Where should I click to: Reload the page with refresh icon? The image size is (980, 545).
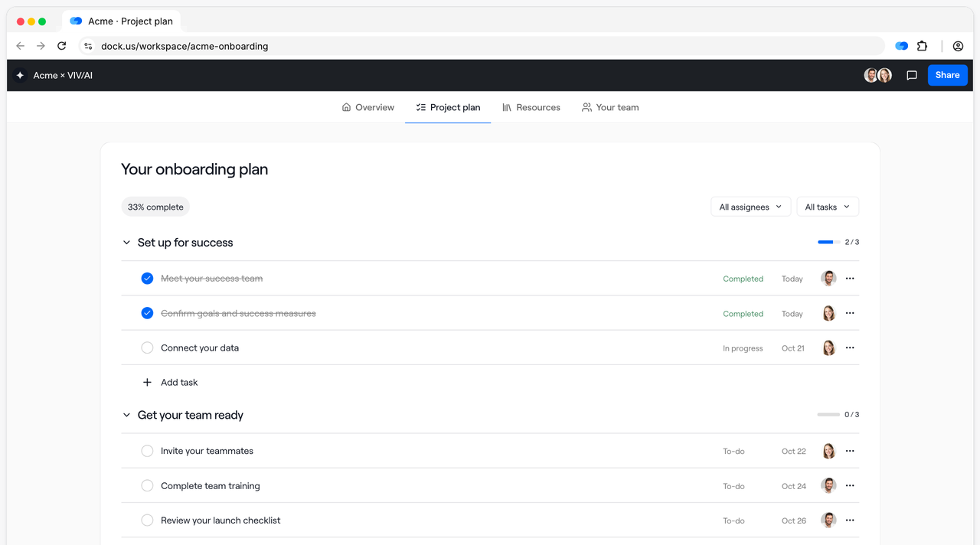coord(62,46)
